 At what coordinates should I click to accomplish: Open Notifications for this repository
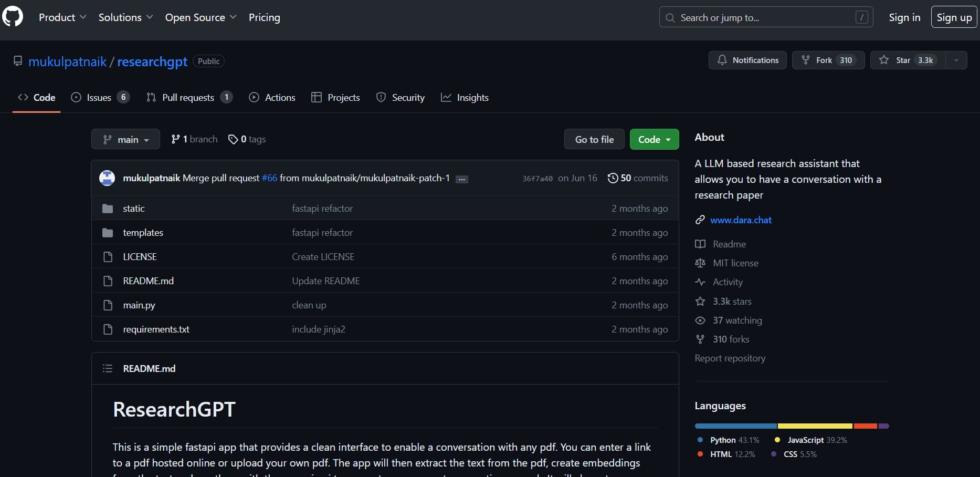(x=747, y=60)
